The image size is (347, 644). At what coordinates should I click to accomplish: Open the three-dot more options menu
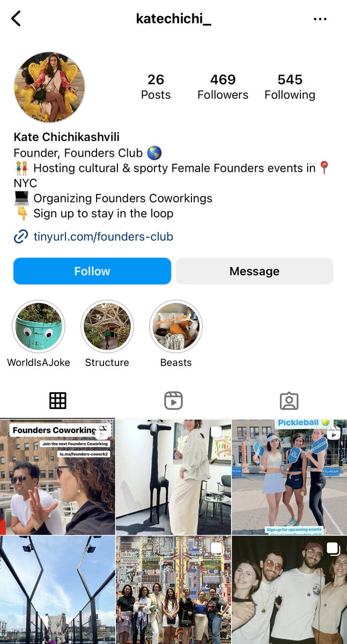pos(320,19)
